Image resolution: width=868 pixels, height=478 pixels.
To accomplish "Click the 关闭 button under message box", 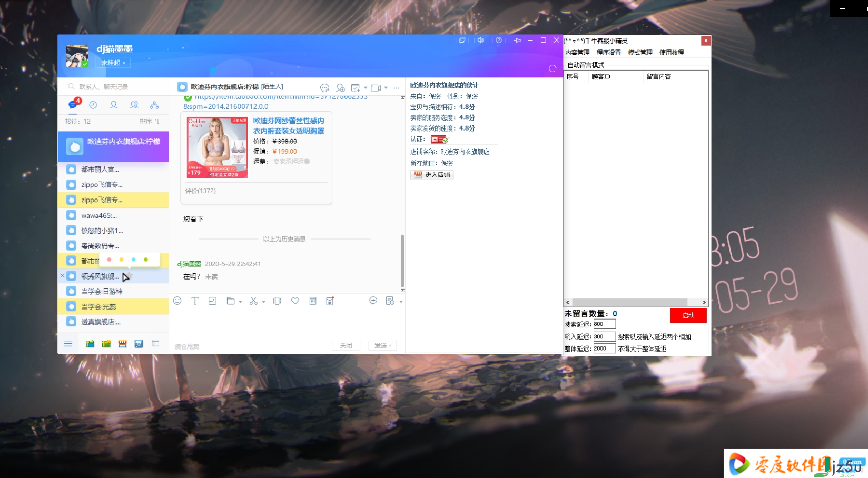I will point(346,345).
